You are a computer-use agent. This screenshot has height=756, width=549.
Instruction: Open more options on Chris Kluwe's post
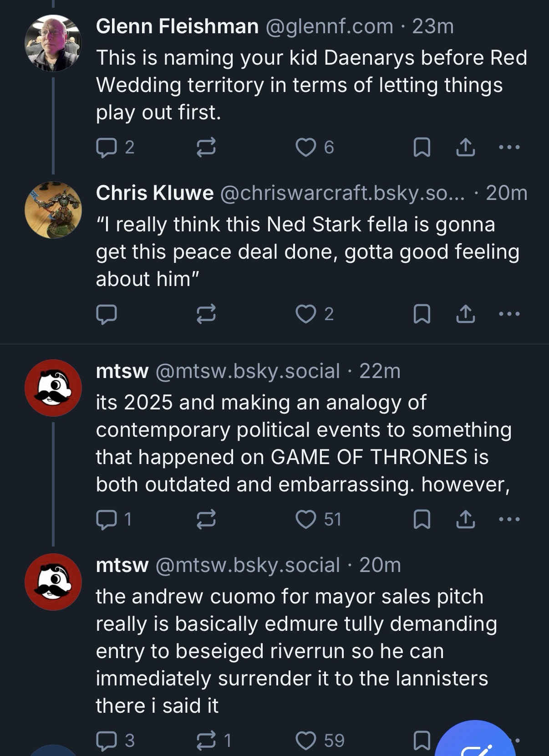coord(509,314)
